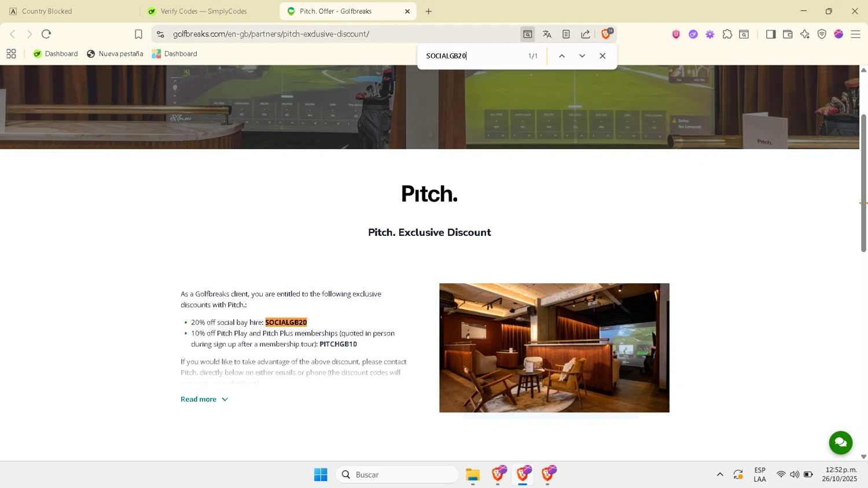Jump to previous find match

coord(561,56)
